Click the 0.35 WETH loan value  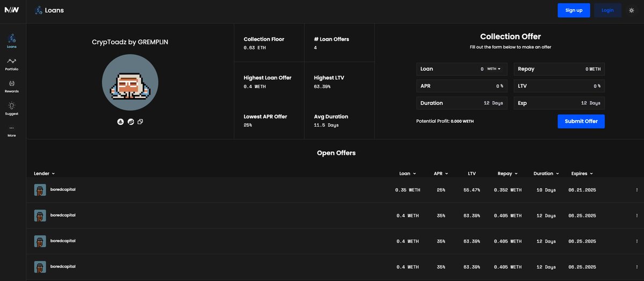[407, 190]
